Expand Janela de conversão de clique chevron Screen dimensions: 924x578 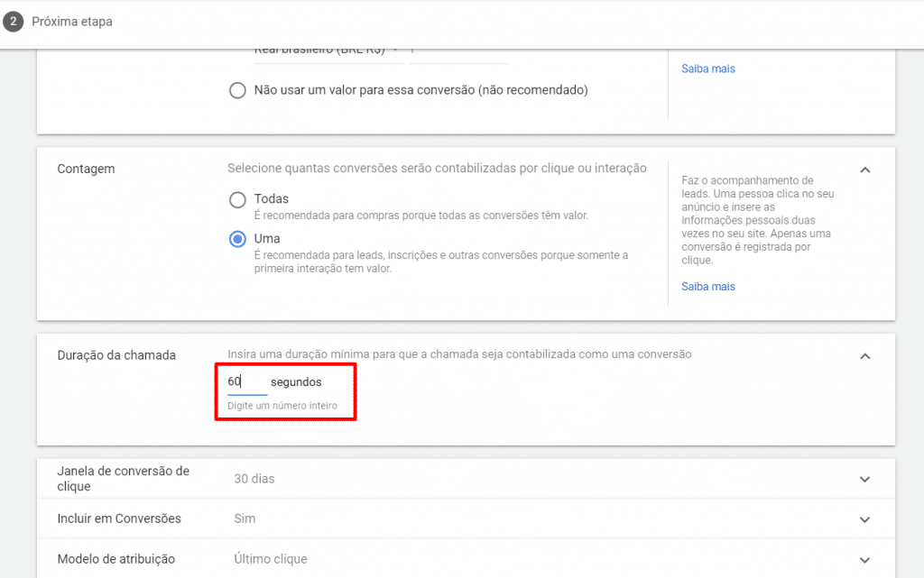click(x=864, y=479)
